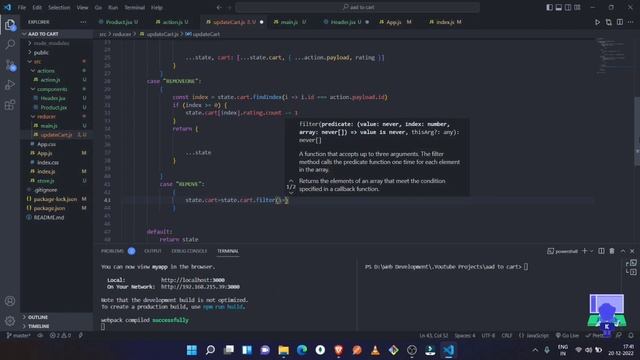Switch to the App.js editor tab
The width and height of the screenshot is (640, 360).
[x=395, y=22]
